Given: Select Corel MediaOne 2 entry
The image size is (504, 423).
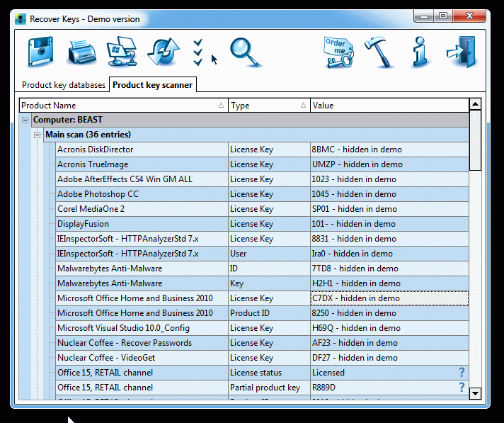Looking at the screenshot, I should point(142,209).
